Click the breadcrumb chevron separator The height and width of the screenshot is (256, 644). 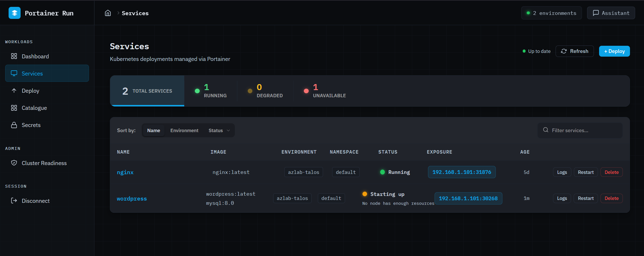click(x=118, y=13)
